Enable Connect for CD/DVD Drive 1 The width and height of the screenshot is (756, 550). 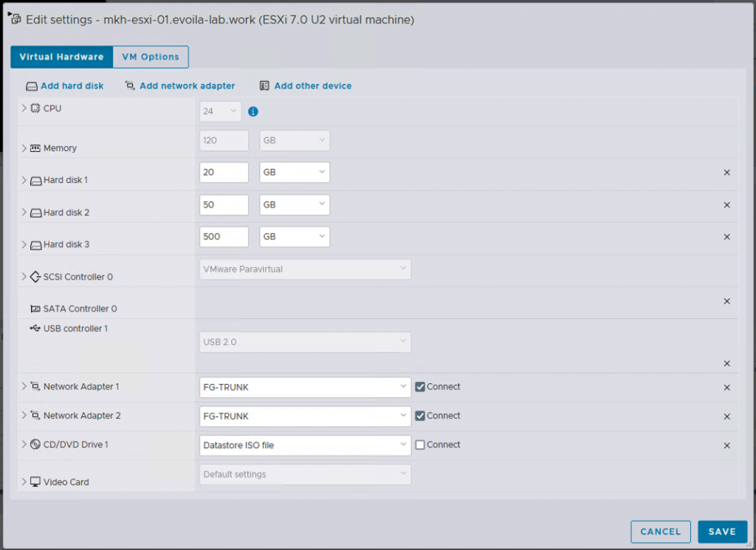pyautogui.click(x=421, y=445)
